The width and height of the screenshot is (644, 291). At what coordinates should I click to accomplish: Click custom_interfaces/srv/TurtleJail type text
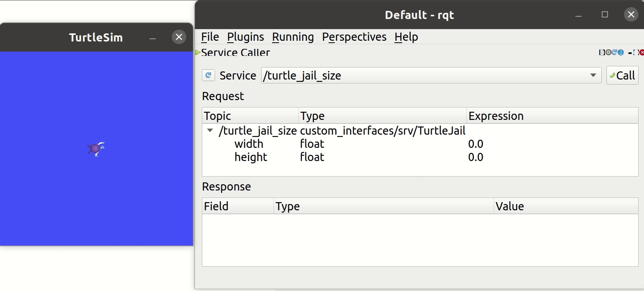click(382, 131)
